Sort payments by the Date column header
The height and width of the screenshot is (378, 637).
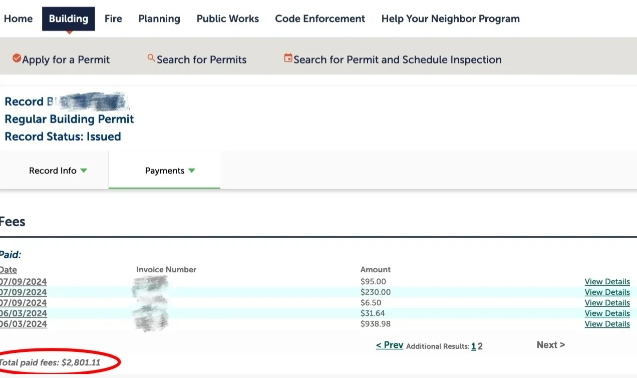click(x=8, y=270)
